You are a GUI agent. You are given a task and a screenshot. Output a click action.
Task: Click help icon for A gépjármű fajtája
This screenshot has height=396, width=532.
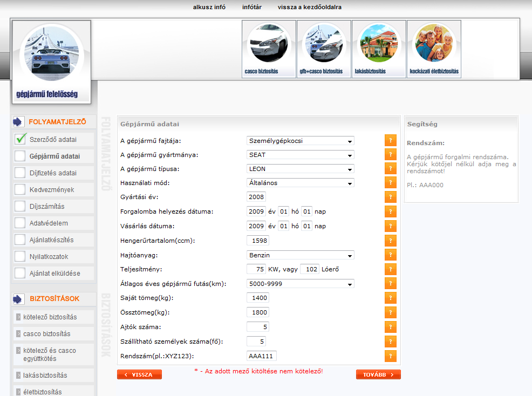(x=391, y=140)
